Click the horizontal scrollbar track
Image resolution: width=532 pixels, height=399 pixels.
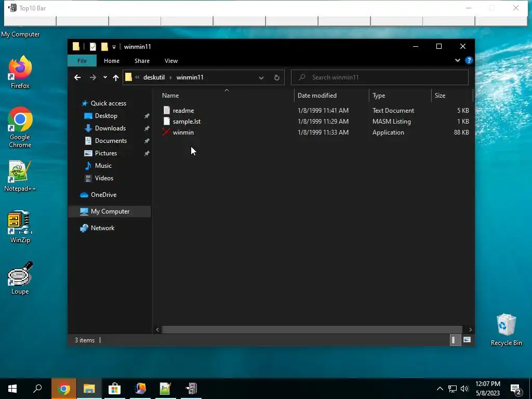pyautogui.click(x=312, y=329)
